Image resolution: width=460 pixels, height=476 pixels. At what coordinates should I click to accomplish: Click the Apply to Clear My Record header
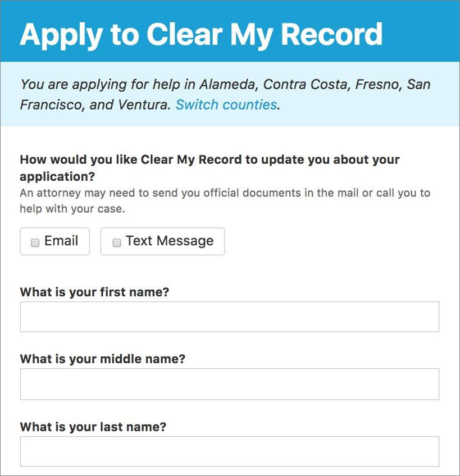(x=201, y=35)
